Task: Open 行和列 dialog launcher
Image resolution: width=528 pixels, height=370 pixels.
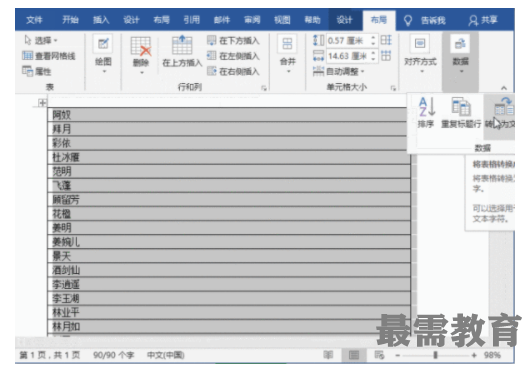Action: click(264, 88)
